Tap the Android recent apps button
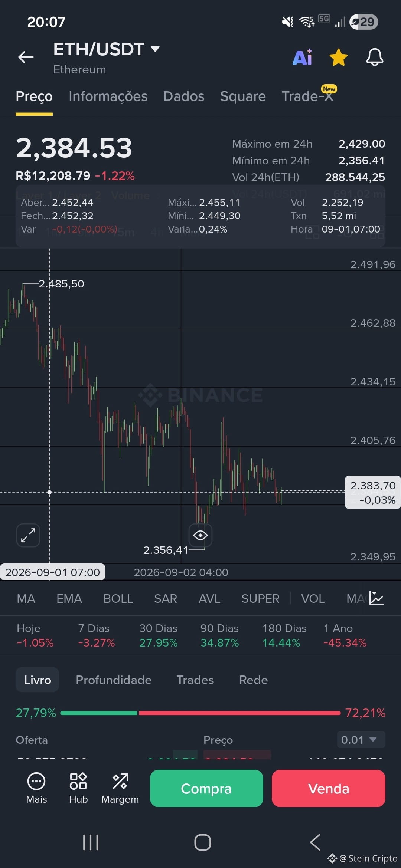Image resolution: width=401 pixels, height=868 pixels. click(x=91, y=842)
